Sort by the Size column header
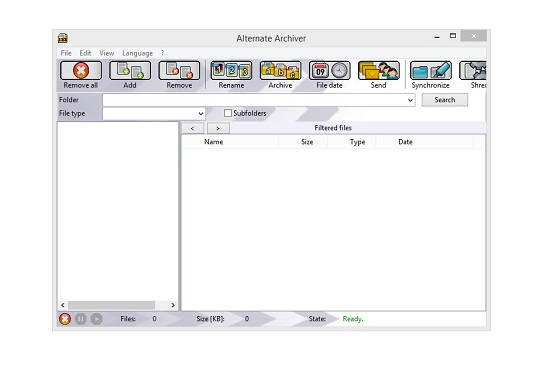The width and height of the screenshot is (550, 382). [x=303, y=142]
